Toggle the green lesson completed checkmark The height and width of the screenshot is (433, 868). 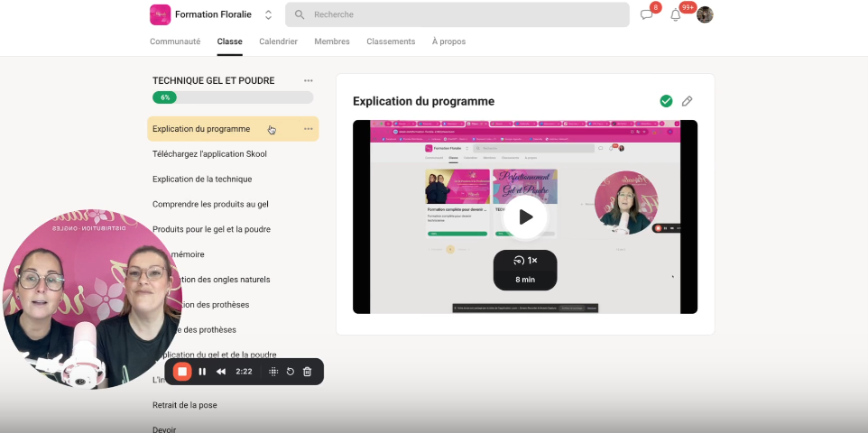[x=666, y=101]
